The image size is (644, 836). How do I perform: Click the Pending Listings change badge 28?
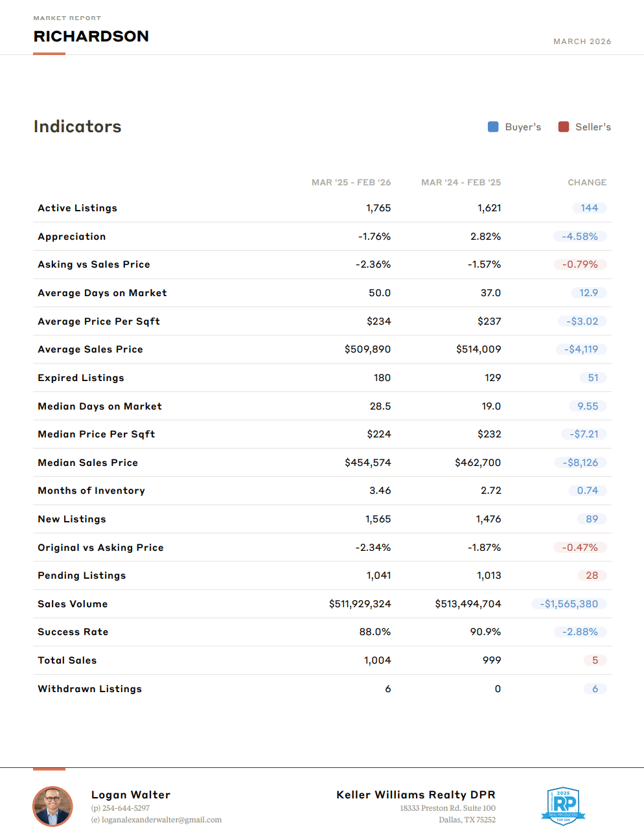[x=592, y=575]
